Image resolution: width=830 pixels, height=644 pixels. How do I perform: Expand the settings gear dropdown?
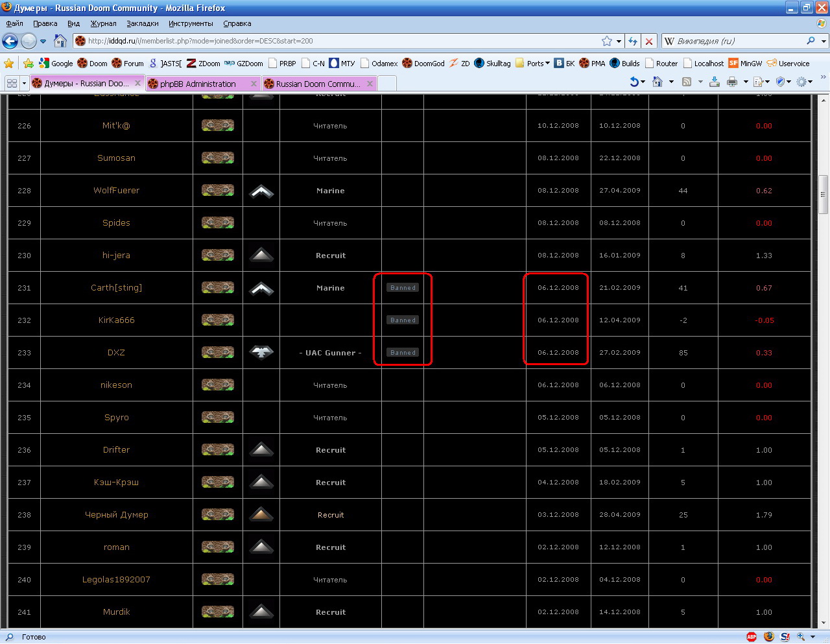coord(804,82)
